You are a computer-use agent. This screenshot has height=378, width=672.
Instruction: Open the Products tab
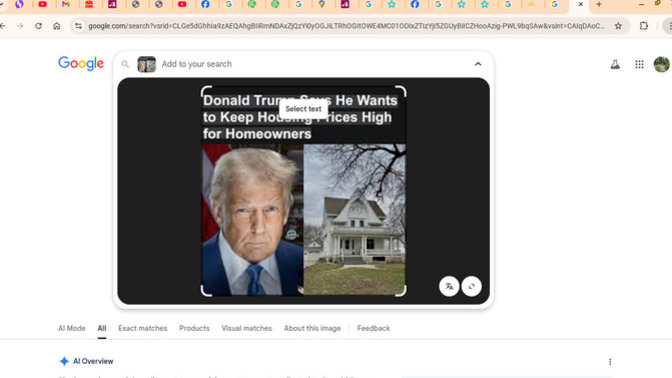[x=194, y=328]
